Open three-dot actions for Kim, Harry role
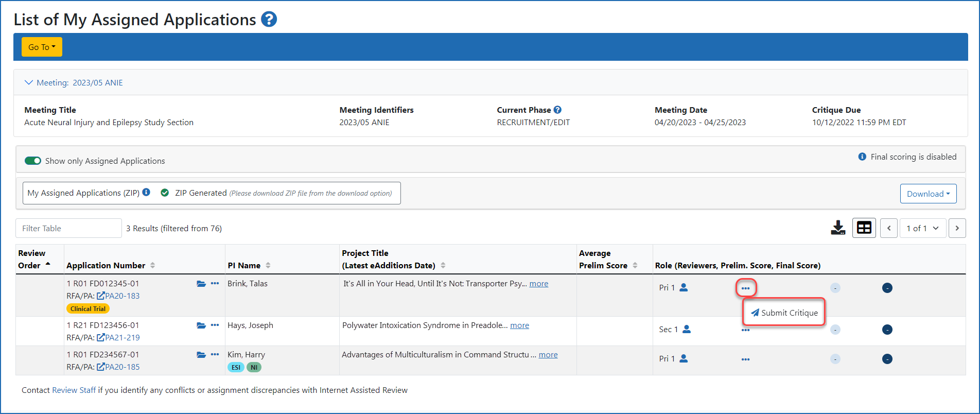This screenshot has height=414, width=980. (745, 359)
